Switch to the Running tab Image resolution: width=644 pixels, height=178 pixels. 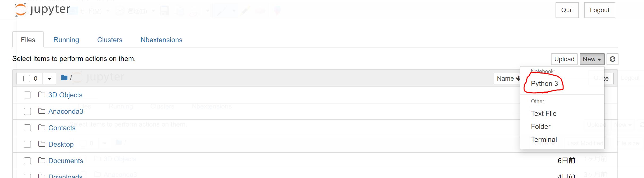[66, 40]
